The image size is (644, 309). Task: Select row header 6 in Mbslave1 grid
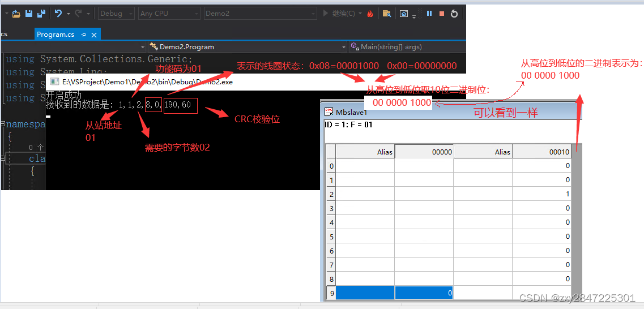(x=331, y=251)
